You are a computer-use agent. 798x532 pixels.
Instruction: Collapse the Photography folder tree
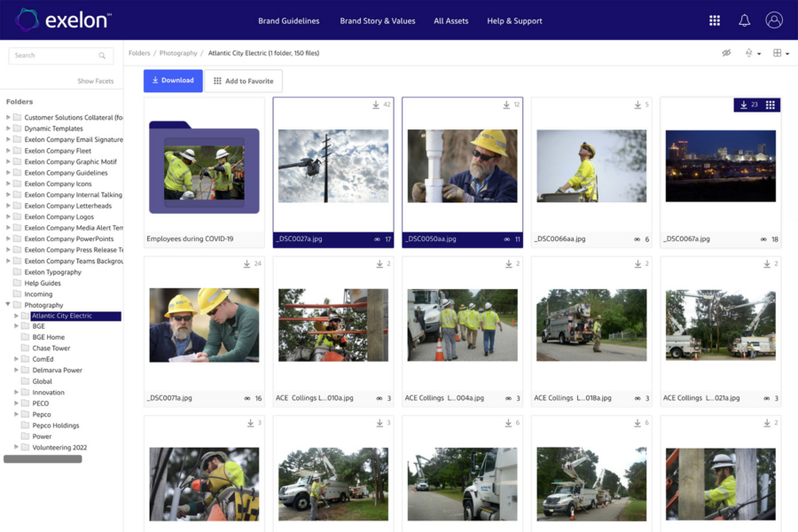pyautogui.click(x=8, y=304)
